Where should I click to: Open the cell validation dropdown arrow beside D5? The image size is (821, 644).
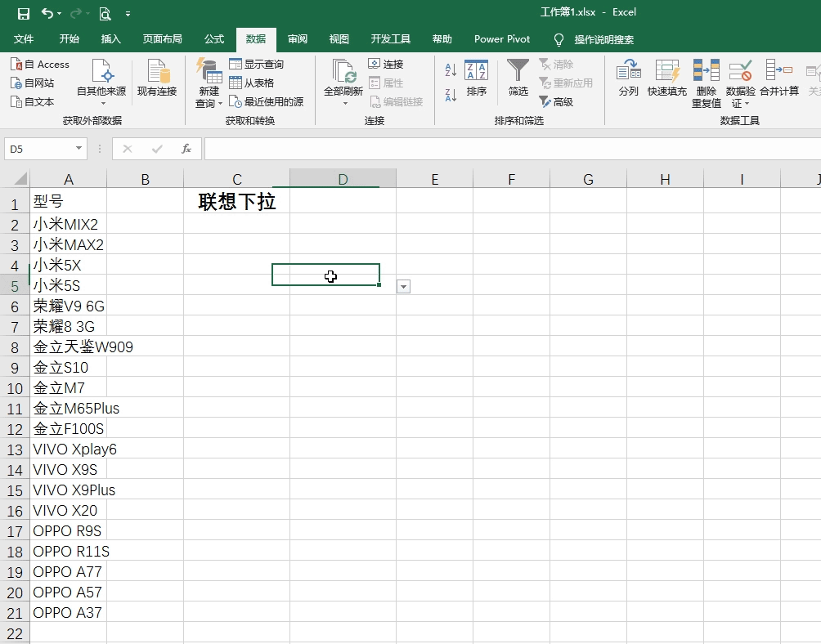click(x=403, y=287)
